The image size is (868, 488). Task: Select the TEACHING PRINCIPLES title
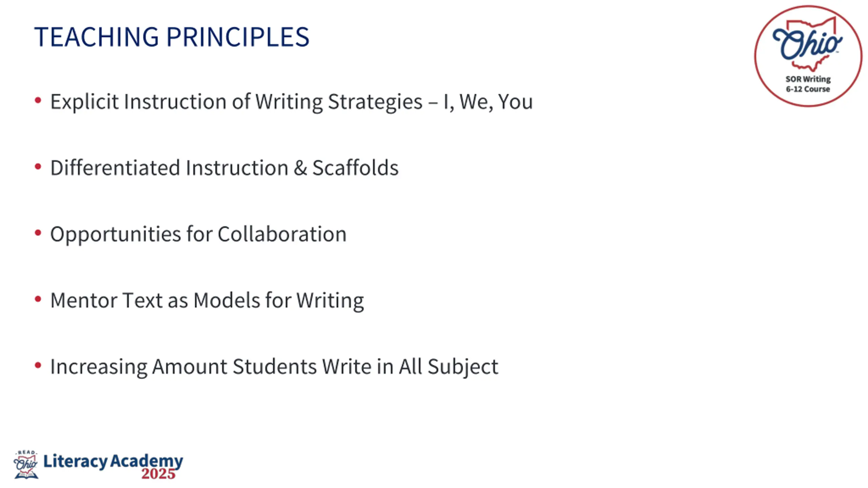point(172,37)
